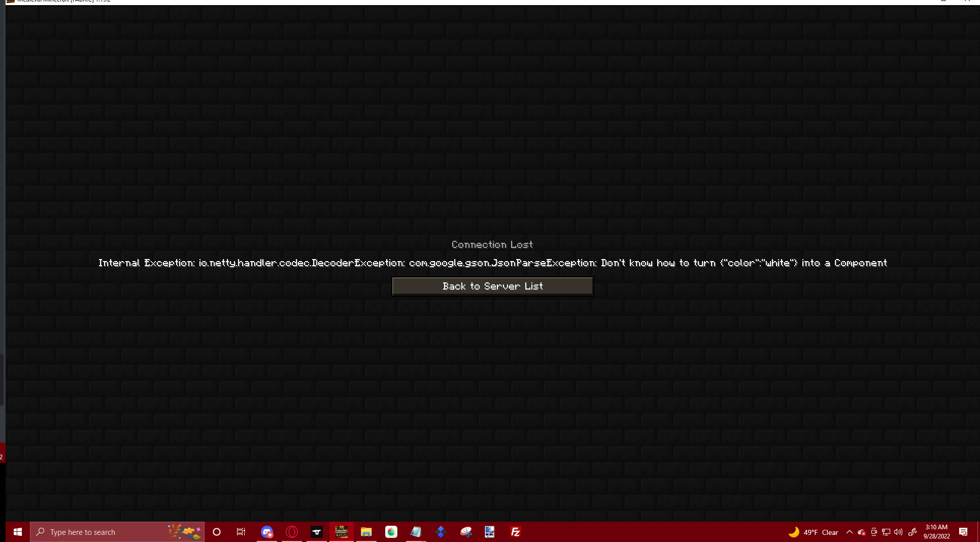Open the Action Center notifications
Image resolution: width=980 pixels, height=542 pixels.
pyautogui.click(x=963, y=532)
